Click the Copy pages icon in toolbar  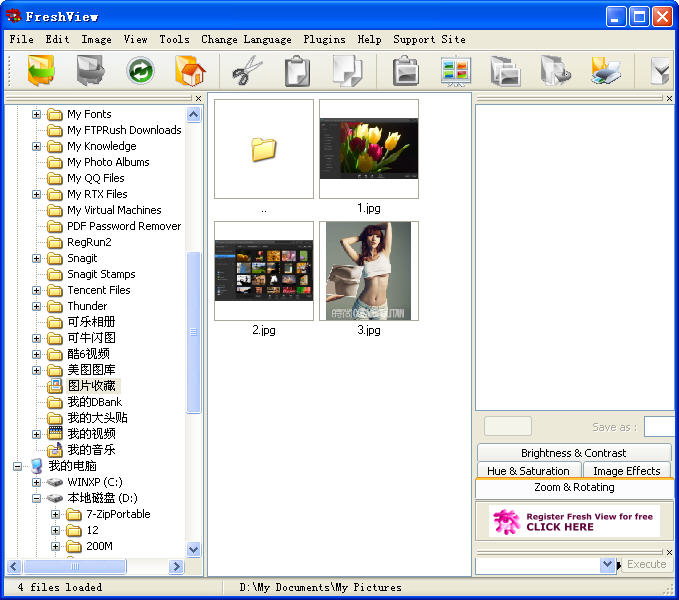pos(348,71)
